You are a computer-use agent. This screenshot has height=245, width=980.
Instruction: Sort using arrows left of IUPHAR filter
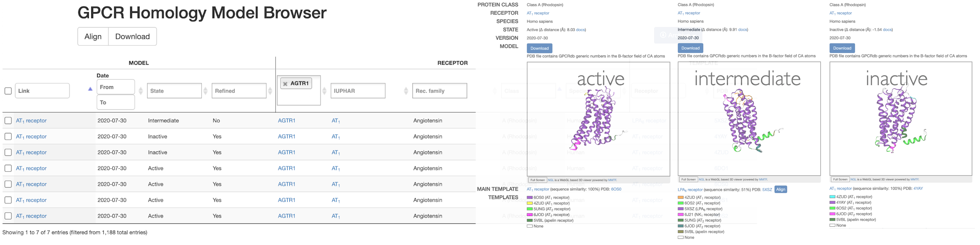325,91
